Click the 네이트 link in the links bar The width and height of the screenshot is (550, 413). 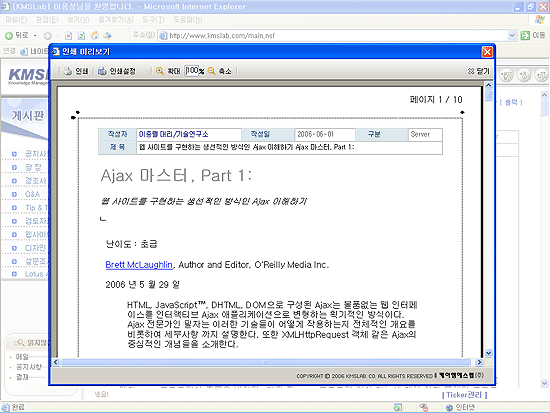(34, 51)
